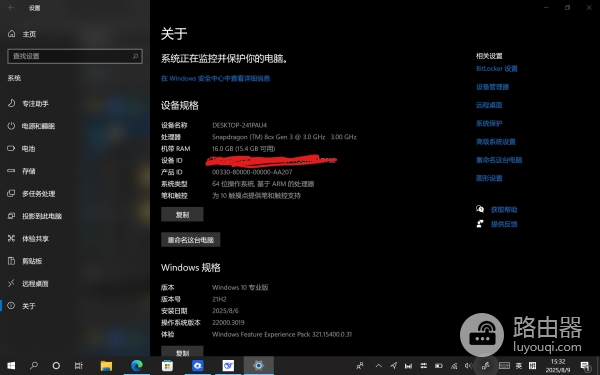Open taskbar search magnifier
Screen dimensions: 600x375
(34, 366)
